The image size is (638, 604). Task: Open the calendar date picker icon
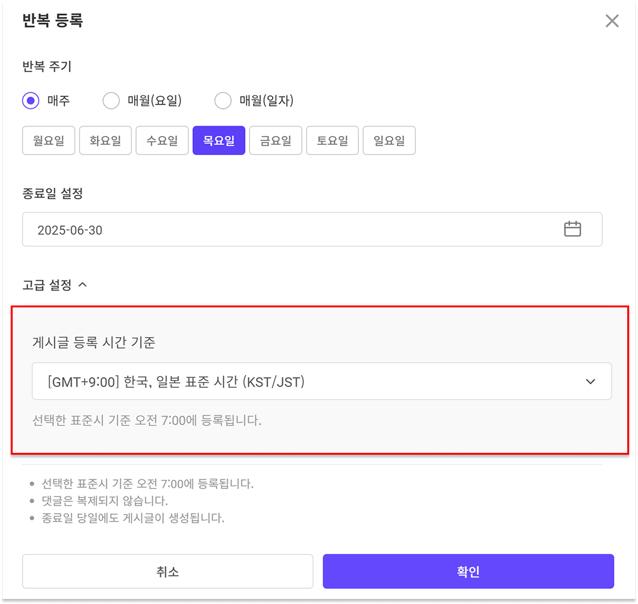tap(572, 229)
